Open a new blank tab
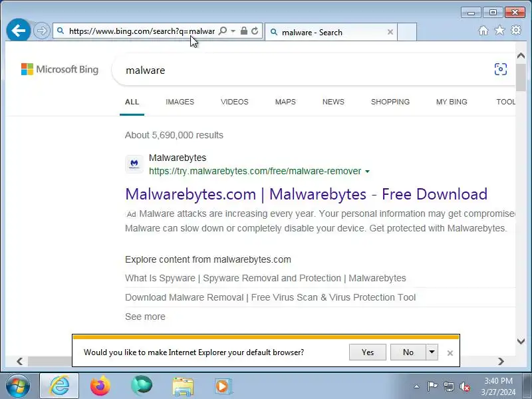 tap(407, 32)
